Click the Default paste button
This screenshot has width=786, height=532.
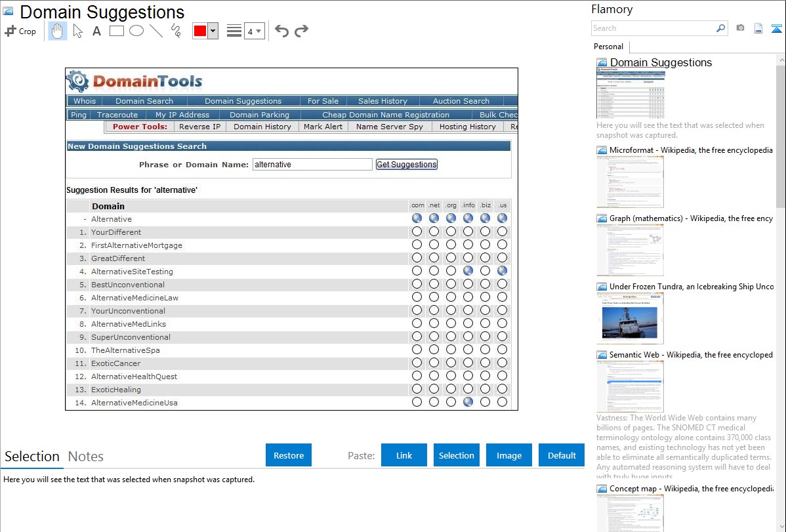(x=562, y=455)
